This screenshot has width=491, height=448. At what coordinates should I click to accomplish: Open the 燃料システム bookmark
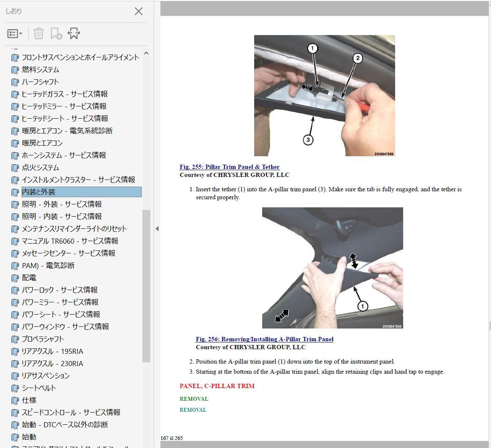[x=41, y=70]
